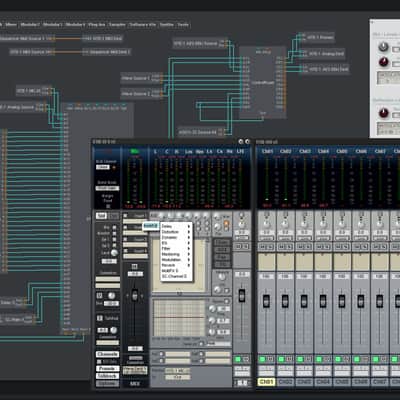The image size is (400, 400).
Task: Toggle the green button on Ch02 strip
Action: click(281, 359)
